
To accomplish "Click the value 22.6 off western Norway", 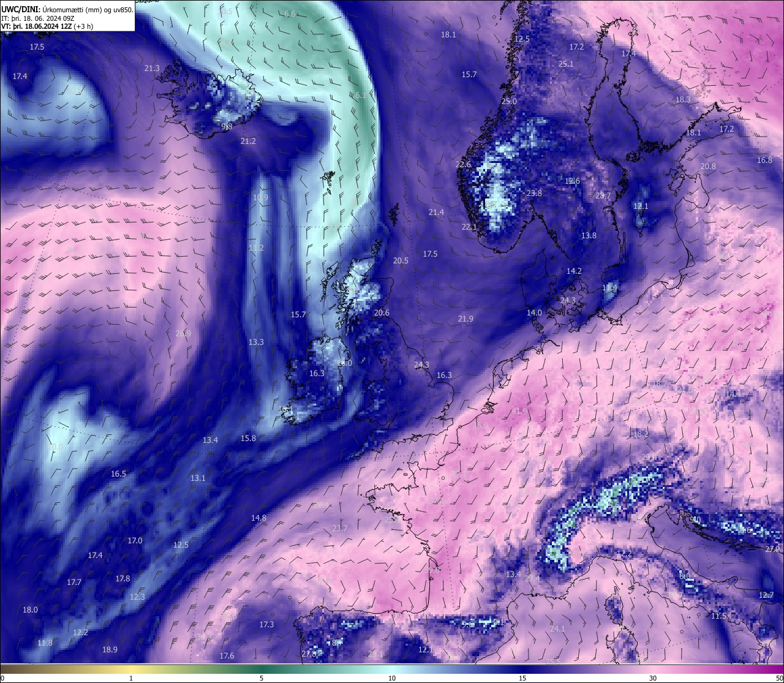I will point(463,164).
